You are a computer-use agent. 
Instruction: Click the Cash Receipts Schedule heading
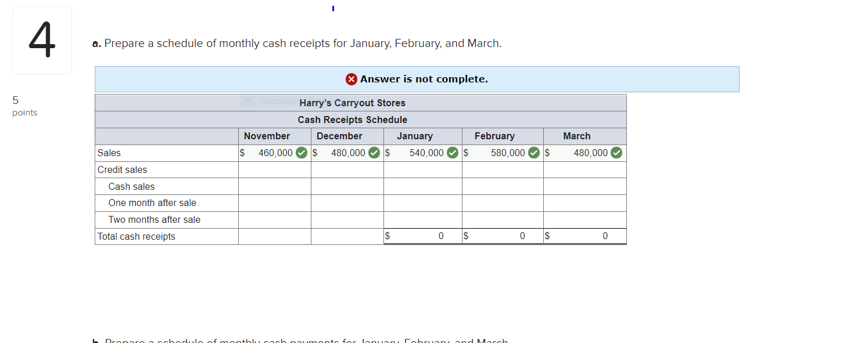coord(353,120)
